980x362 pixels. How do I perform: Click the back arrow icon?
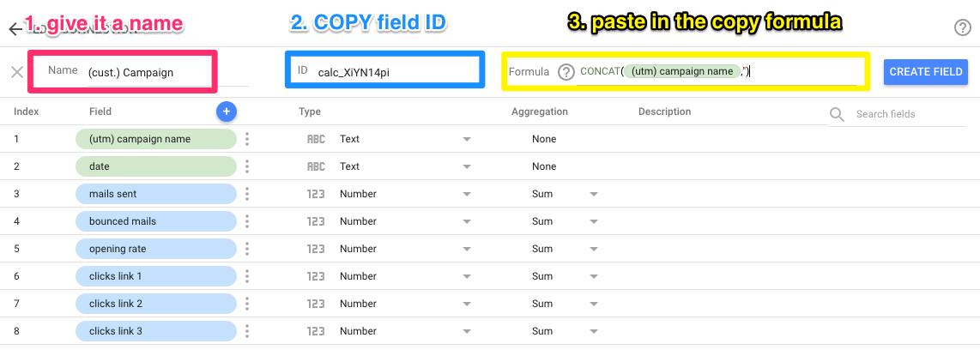click(x=15, y=28)
